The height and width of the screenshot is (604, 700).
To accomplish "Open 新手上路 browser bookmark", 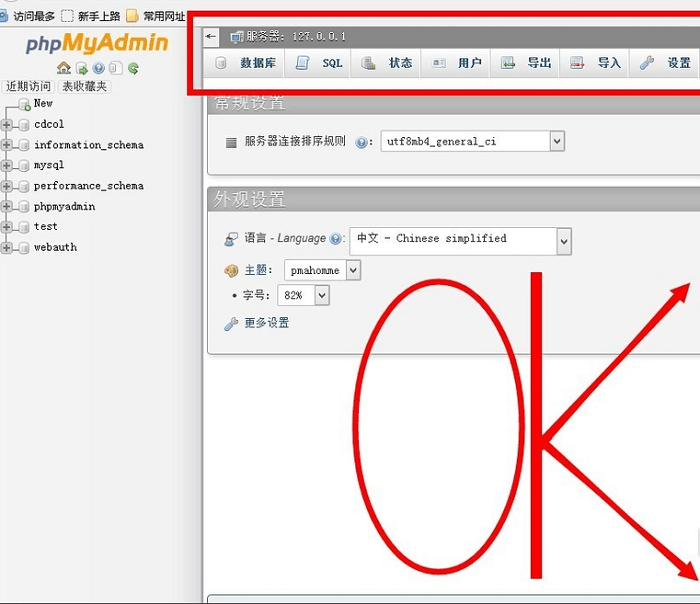I will [91, 17].
